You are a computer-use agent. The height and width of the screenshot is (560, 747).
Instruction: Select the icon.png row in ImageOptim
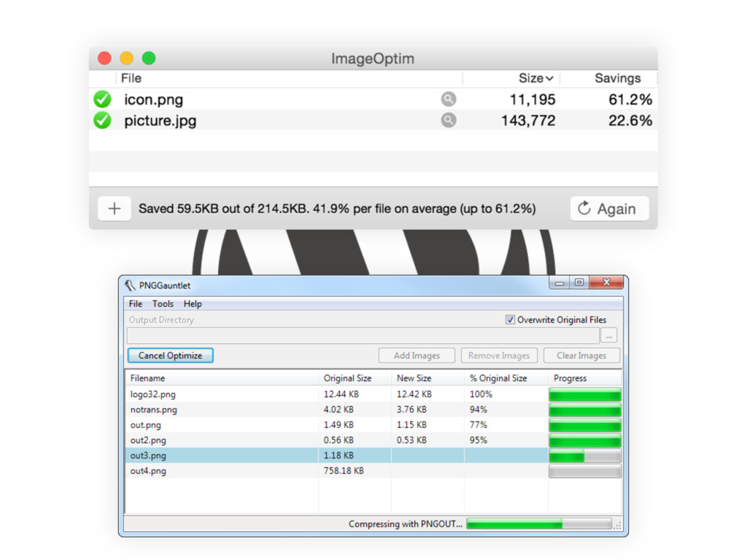tap(373, 99)
